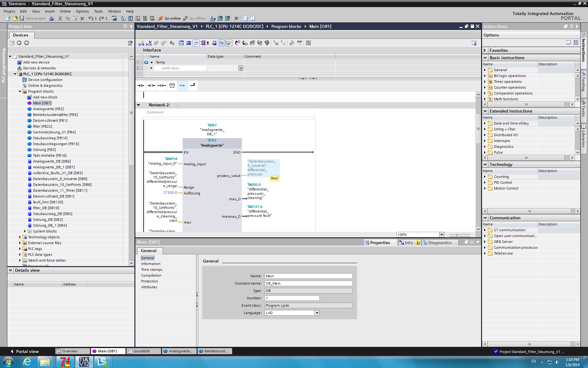Toggle network comments display button
The image size is (588, 368).
click(x=196, y=43)
